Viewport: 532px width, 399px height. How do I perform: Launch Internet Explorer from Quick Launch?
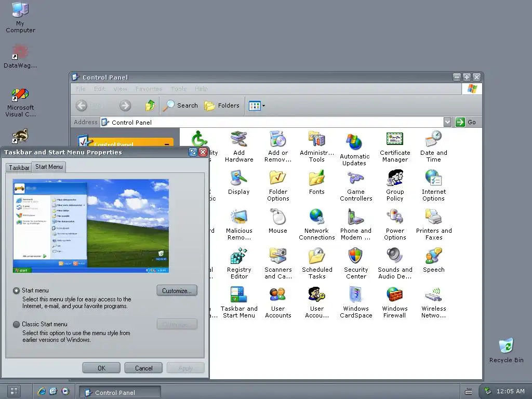[42, 391]
